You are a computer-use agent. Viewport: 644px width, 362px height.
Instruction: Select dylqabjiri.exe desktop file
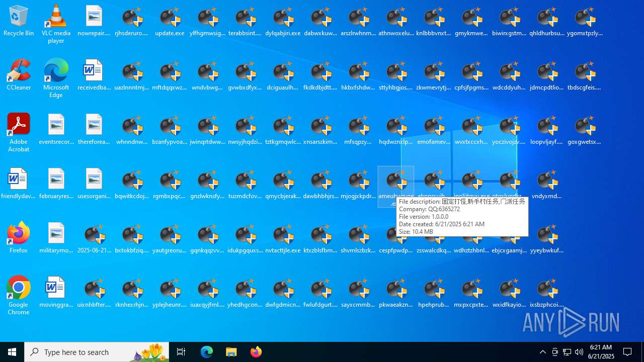283,21
